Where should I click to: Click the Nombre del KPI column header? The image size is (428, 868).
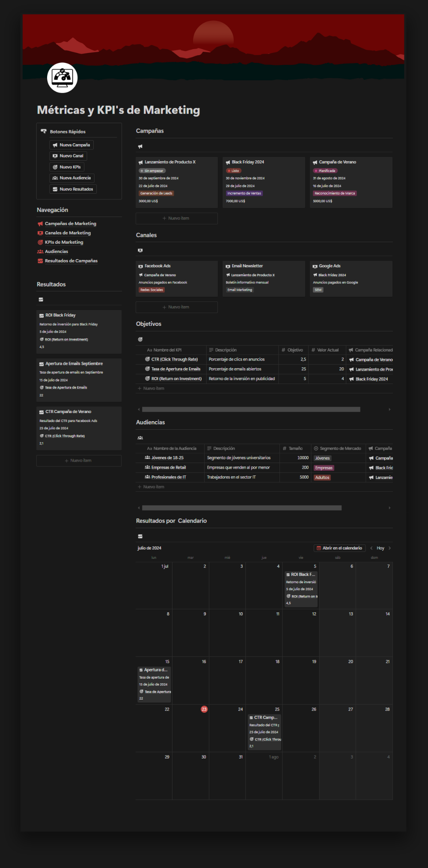point(171,350)
